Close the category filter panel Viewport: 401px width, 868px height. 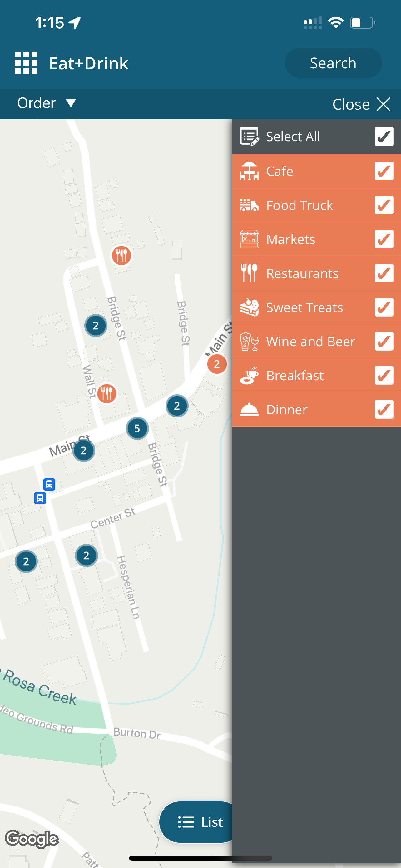pos(361,104)
